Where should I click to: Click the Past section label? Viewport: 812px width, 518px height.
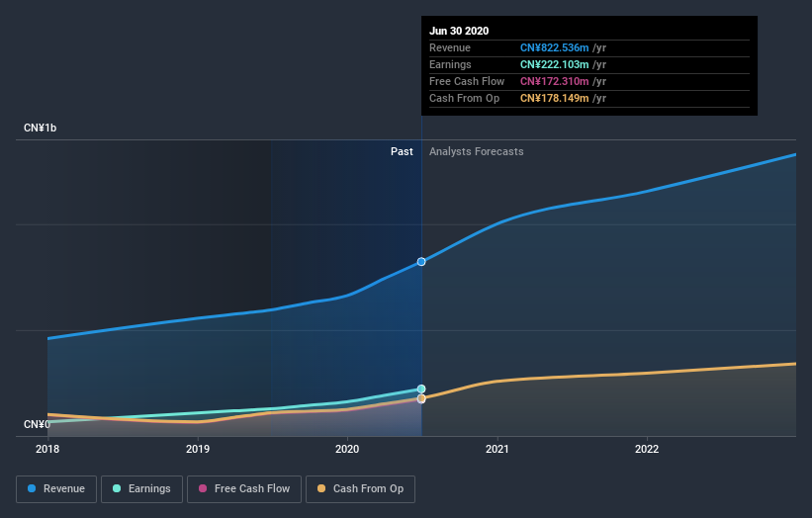pyautogui.click(x=402, y=151)
